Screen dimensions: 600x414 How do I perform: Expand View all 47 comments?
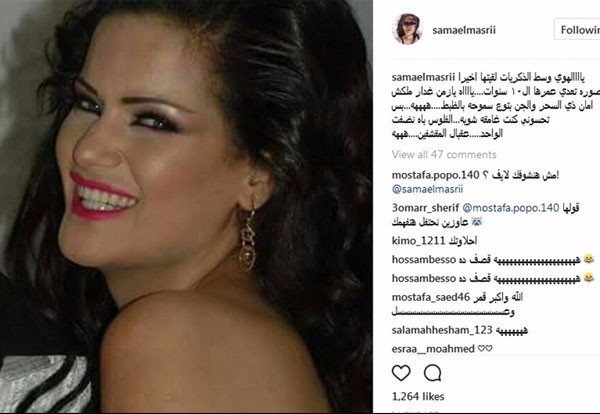[444, 155]
